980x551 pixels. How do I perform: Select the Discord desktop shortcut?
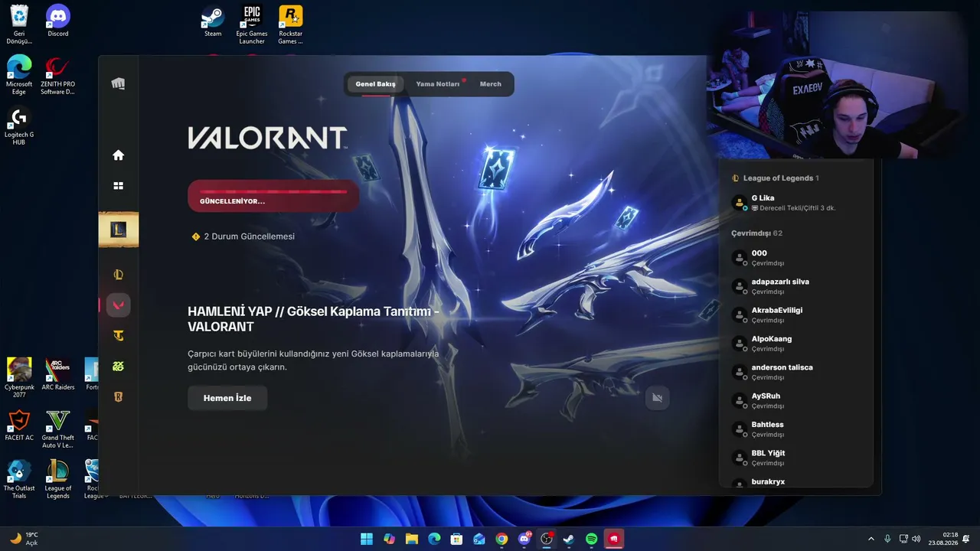pos(58,21)
